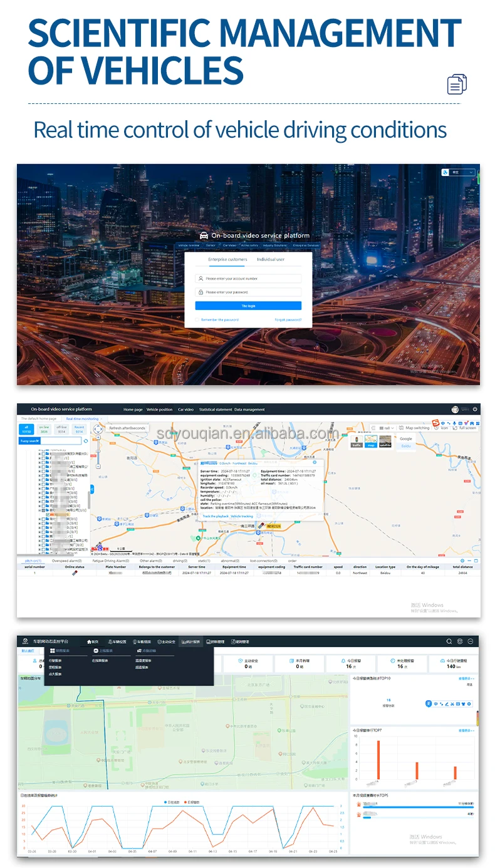Select the on-line vehicles count filter
The height and width of the screenshot is (868, 495).
44,429
